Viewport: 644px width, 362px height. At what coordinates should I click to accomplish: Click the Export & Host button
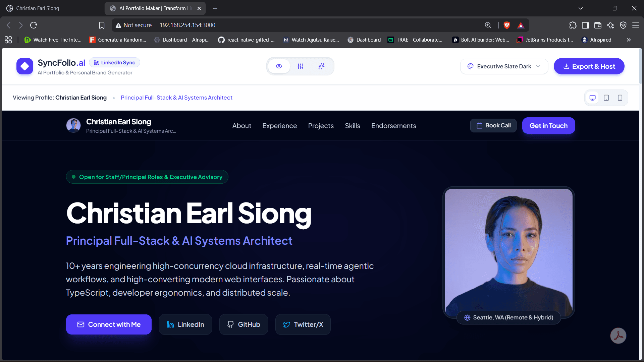[x=589, y=66]
